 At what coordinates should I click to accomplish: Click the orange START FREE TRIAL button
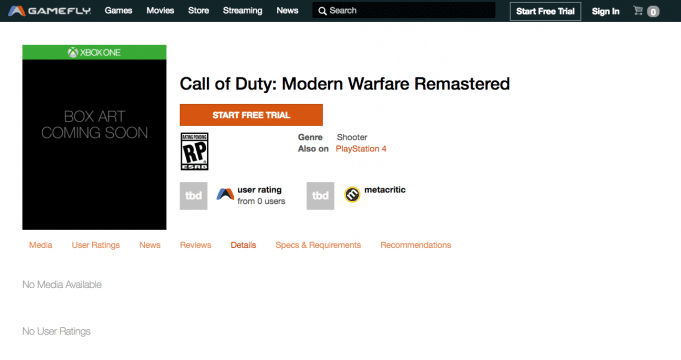tap(251, 115)
